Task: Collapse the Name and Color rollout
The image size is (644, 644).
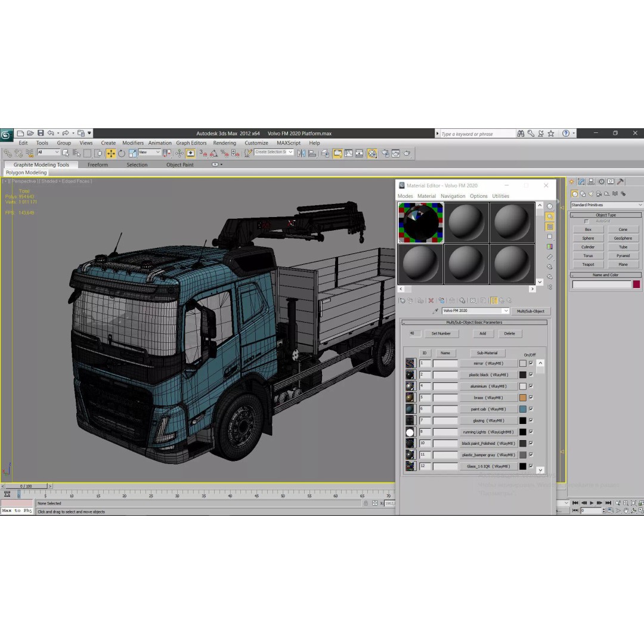Action: (606, 275)
